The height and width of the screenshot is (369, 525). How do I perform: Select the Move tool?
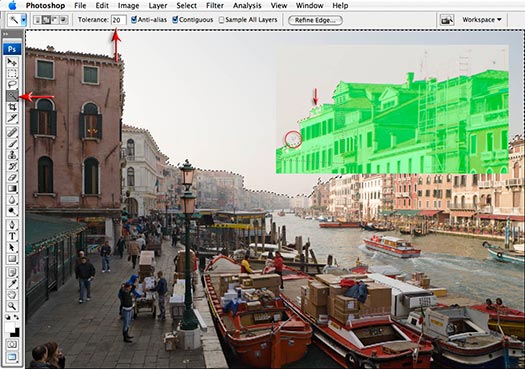(12, 62)
